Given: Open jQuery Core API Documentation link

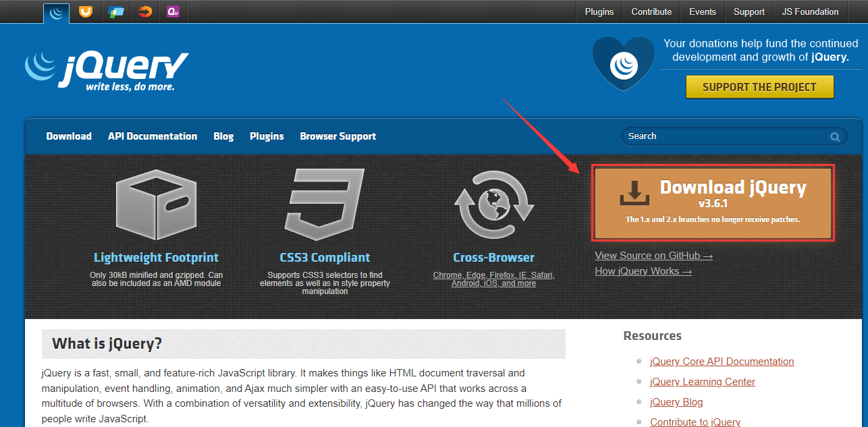Looking at the screenshot, I should coord(722,362).
